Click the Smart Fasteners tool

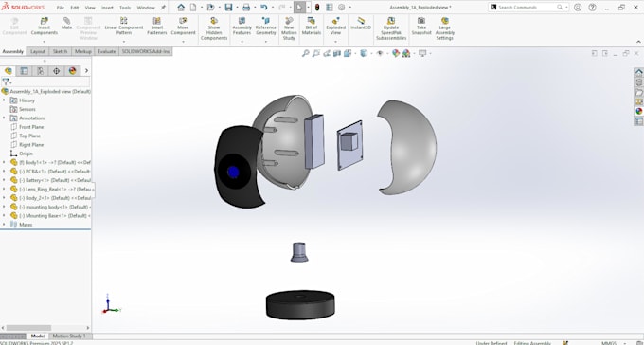pos(157,27)
